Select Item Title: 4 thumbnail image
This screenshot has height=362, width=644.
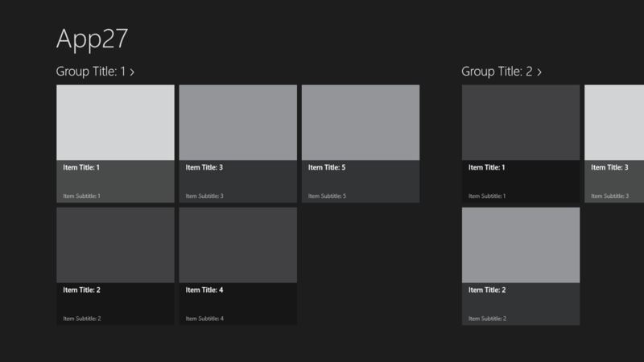coord(237,245)
